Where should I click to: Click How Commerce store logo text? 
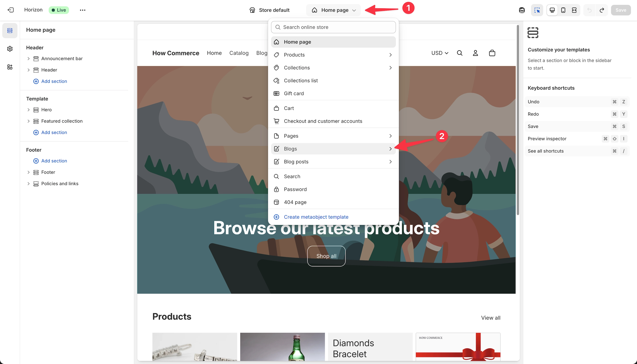pyautogui.click(x=176, y=53)
